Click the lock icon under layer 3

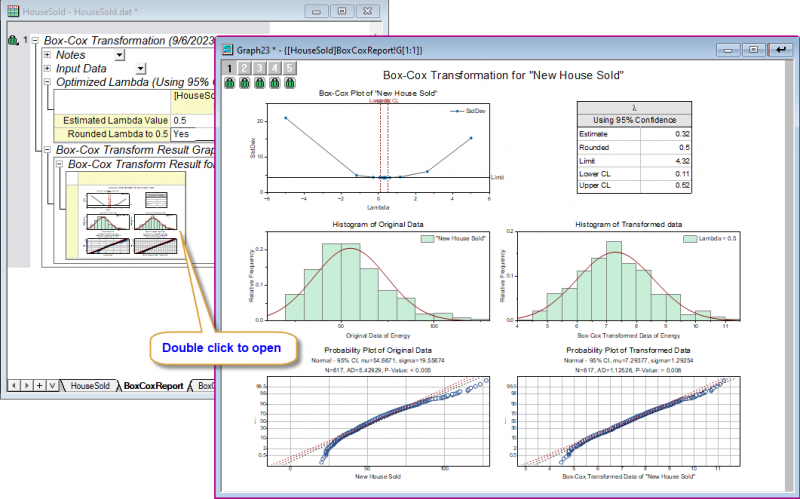[x=260, y=83]
